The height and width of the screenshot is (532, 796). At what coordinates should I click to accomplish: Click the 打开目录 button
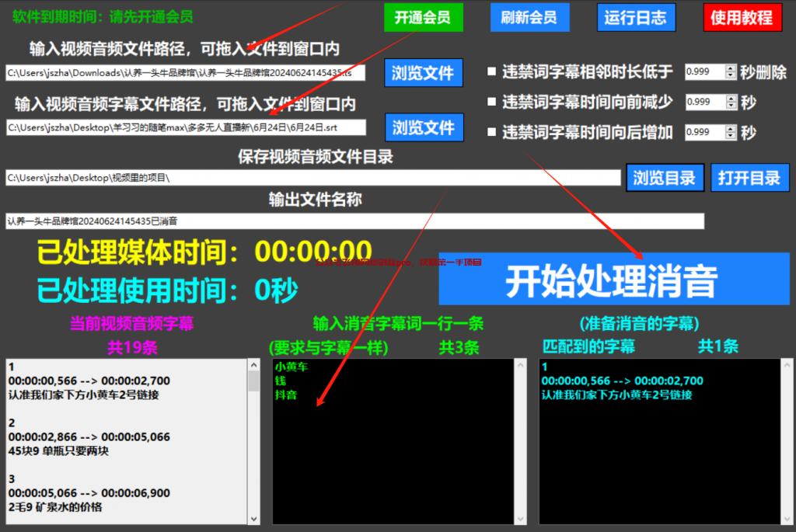(x=749, y=177)
